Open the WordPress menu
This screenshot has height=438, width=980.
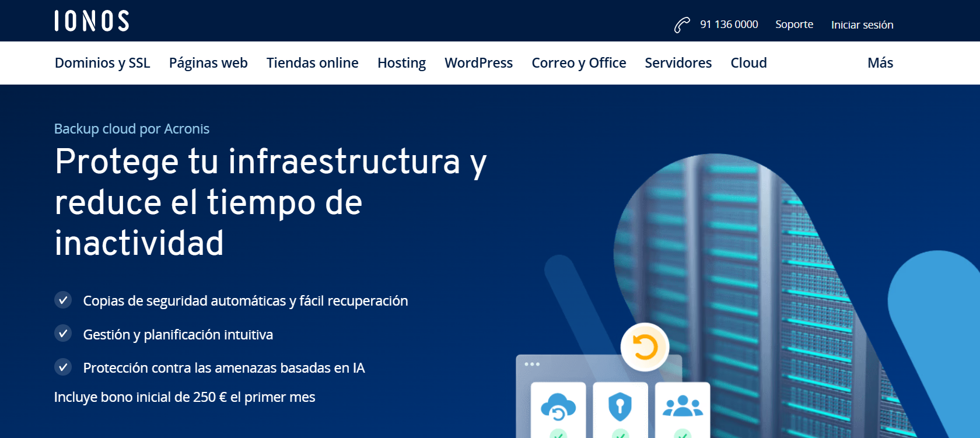(479, 63)
